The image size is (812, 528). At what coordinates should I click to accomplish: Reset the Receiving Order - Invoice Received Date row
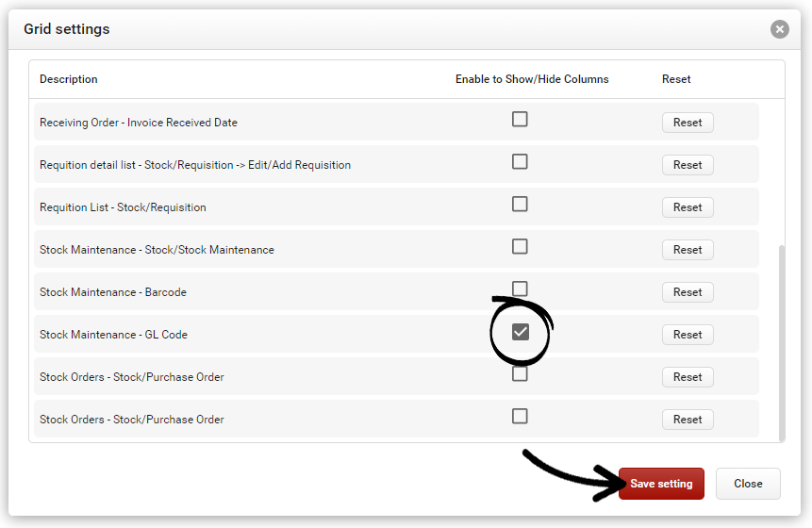(x=688, y=123)
